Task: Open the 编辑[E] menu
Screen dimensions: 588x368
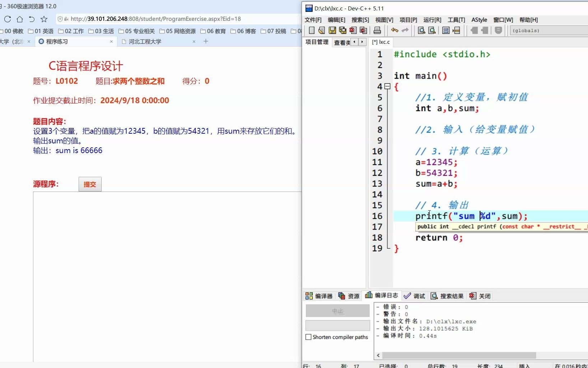Action: pos(336,20)
